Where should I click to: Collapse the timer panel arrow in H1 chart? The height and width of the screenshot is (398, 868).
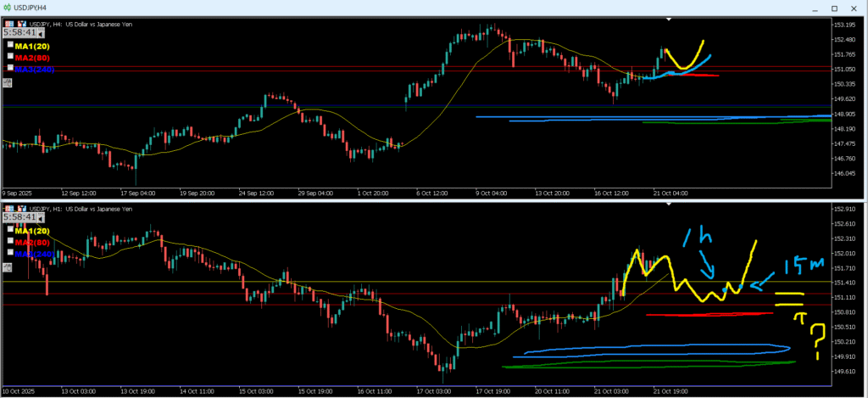42,217
